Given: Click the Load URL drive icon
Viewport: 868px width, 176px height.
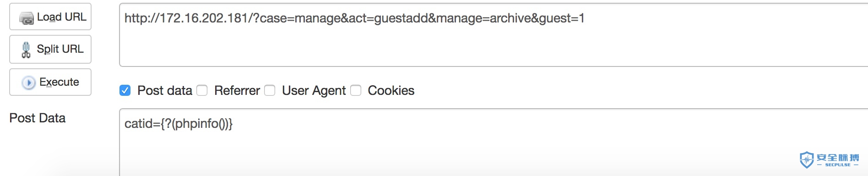Looking at the screenshot, I should pyautogui.click(x=26, y=18).
